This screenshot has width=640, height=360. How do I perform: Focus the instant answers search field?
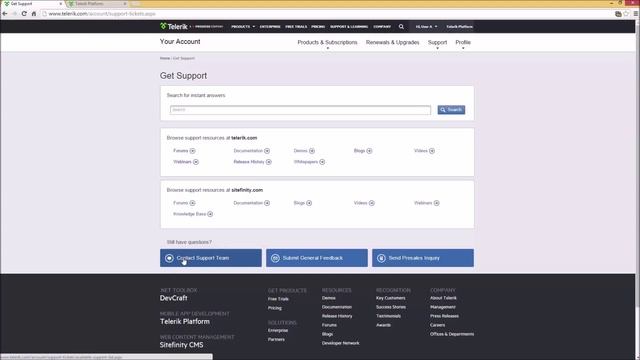[300, 110]
